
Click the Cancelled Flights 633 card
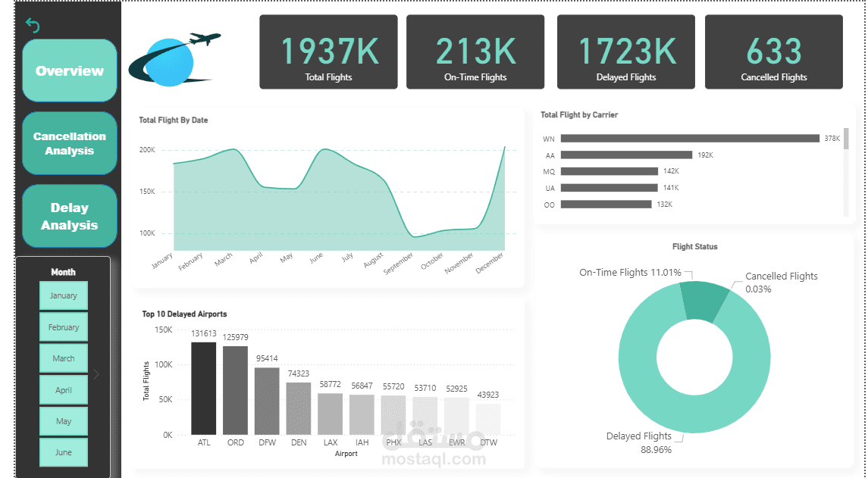(x=774, y=52)
